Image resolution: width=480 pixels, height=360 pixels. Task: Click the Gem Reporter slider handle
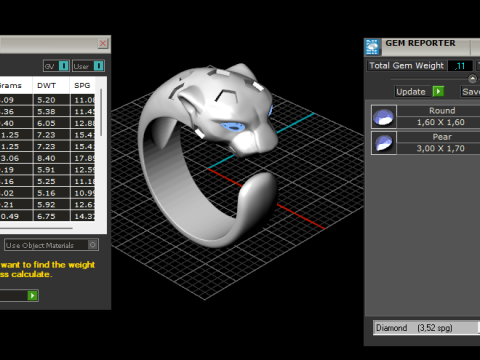click(472, 79)
